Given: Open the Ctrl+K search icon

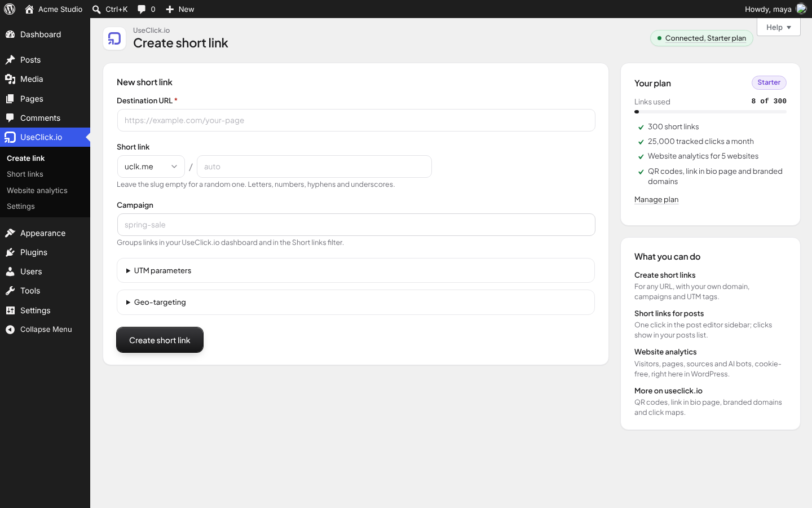Looking at the screenshot, I should [x=96, y=9].
